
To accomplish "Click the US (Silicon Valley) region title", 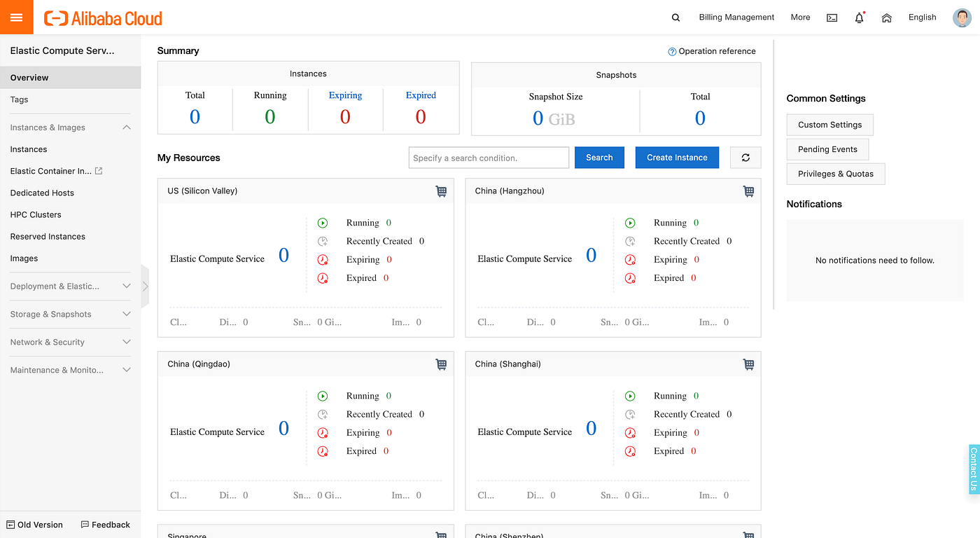I will 202,191.
